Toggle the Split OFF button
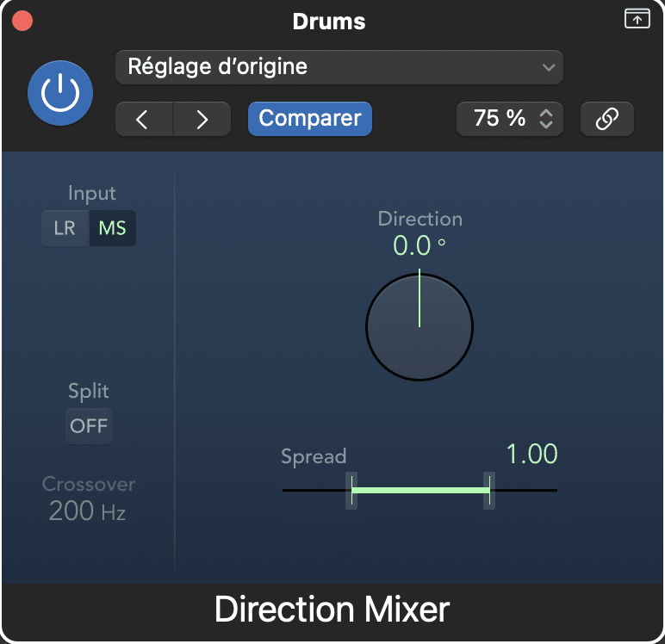This screenshot has width=665, height=644. 89,425
